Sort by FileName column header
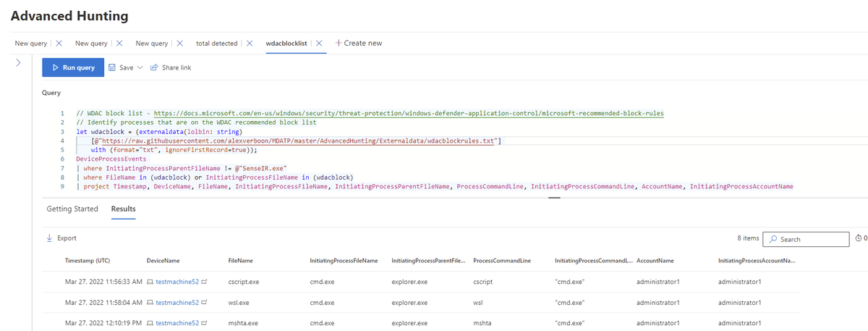Image resolution: width=868 pixels, height=331 pixels. (x=240, y=261)
